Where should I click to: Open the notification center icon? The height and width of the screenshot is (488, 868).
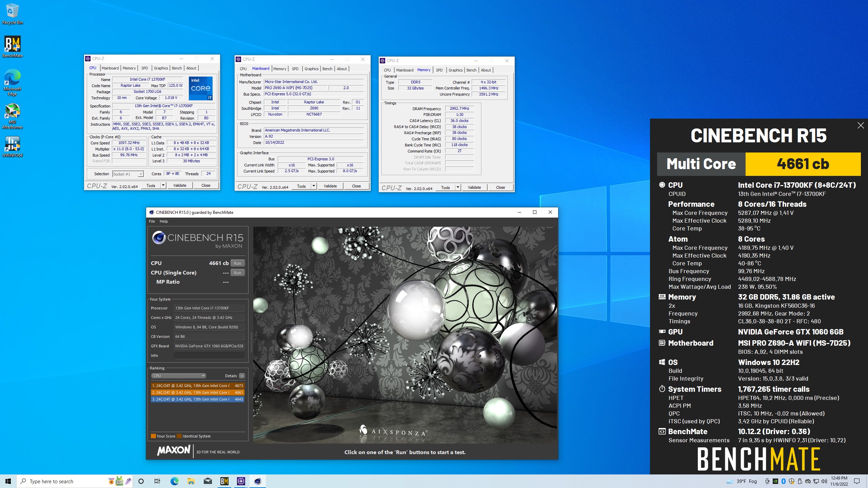[x=857, y=481]
